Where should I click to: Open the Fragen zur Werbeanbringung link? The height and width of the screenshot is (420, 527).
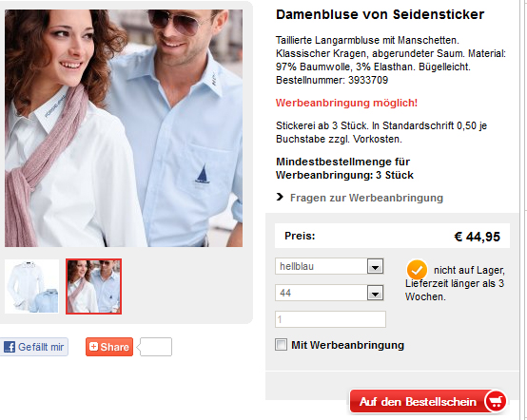coord(366,198)
